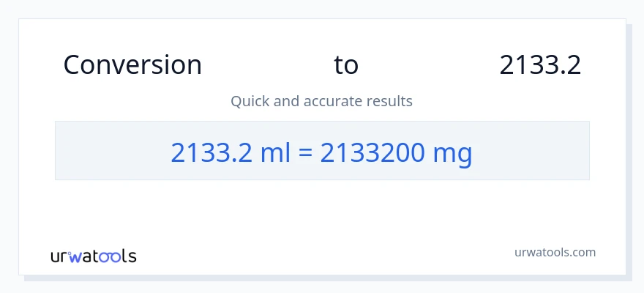Click the "ur" letters in the logo
644x293 pixels.
[59, 256]
